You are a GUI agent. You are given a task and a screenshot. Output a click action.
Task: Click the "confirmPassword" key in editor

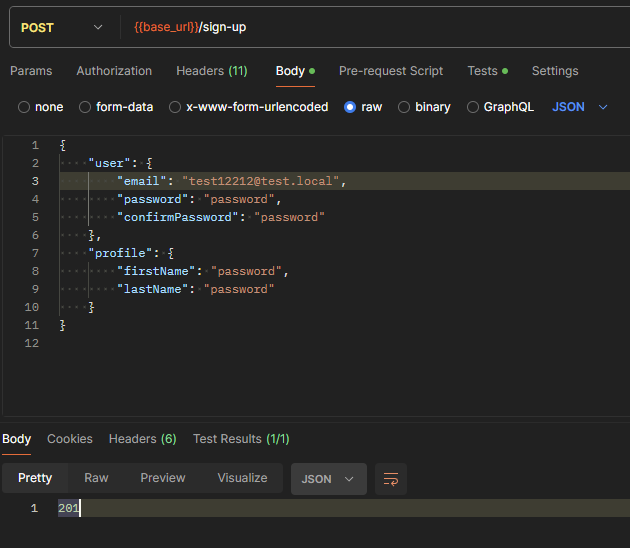pos(178,217)
